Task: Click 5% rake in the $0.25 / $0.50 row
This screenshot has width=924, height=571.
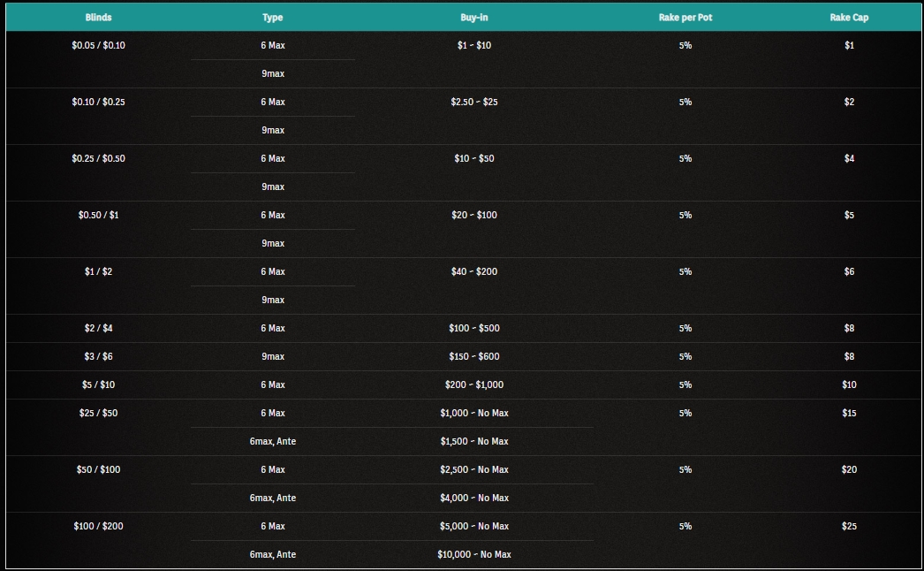Action: pos(685,159)
